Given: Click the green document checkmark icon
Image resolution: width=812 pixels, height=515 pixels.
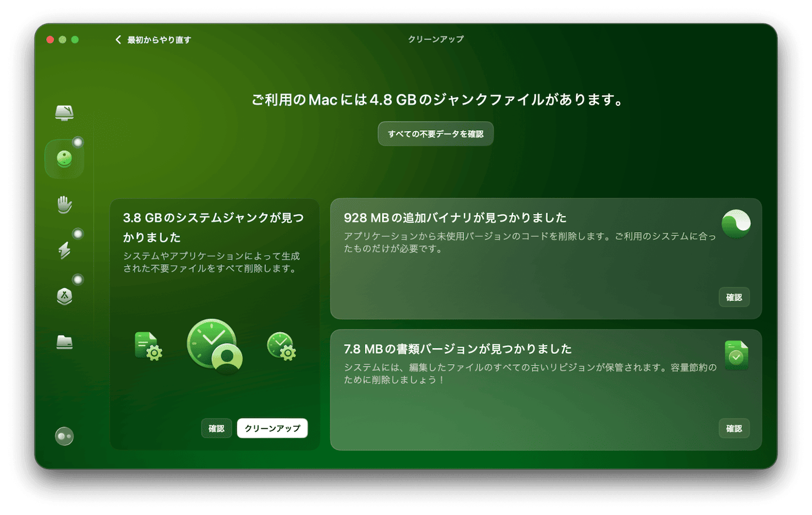Looking at the screenshot, I should click(x=736, y=355).
